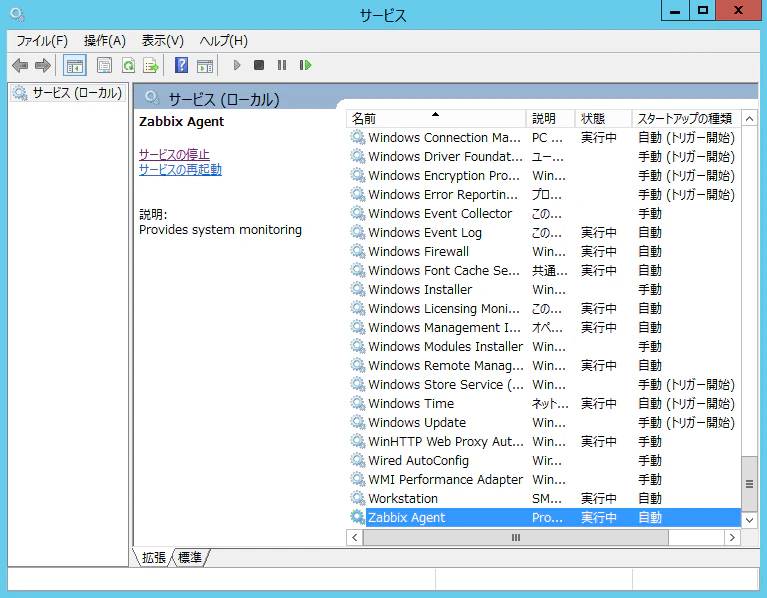767x598 pixels.
Task: Click 自動 startup type in Zabbix Agent row
Action: click(650, 517)
